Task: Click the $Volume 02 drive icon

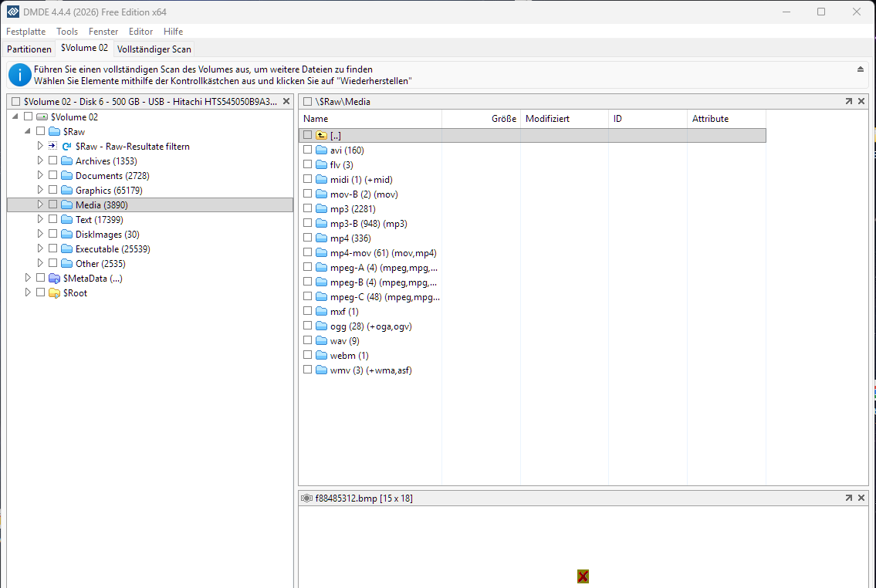Action: pyautogui.click(x=42, y=117)
